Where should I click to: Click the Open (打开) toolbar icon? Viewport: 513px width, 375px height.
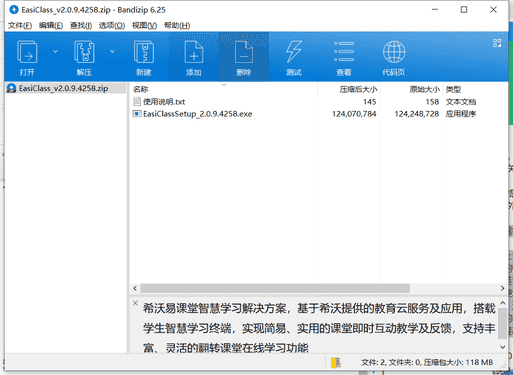click(x=27, y=52)
